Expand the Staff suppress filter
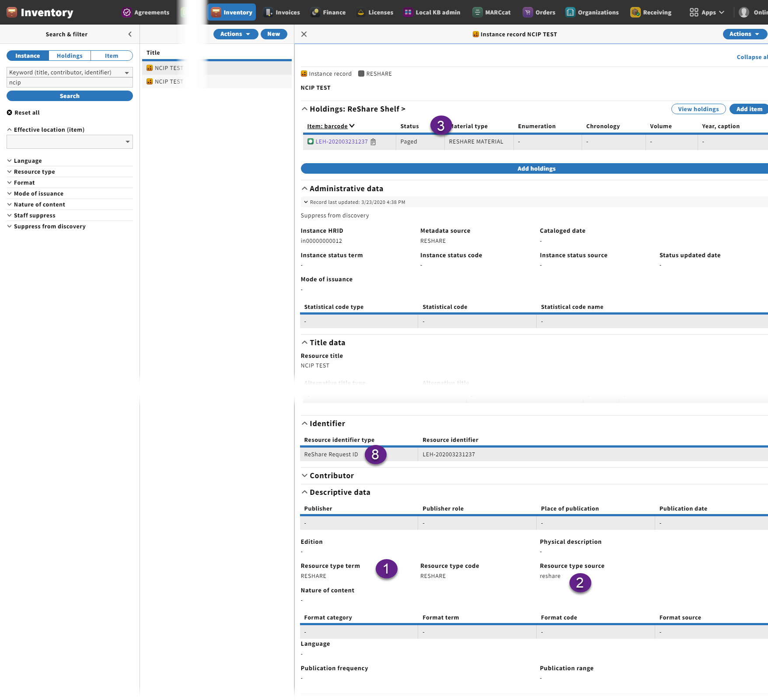768x700 pixels. [x=31, y=215]
